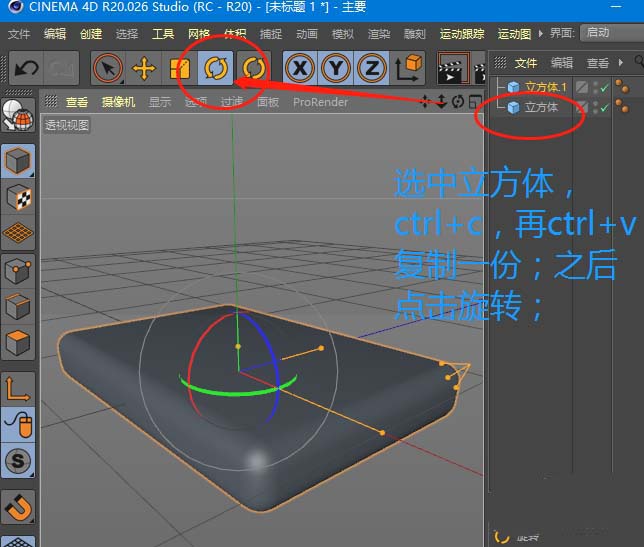This screenshot has height=547, width=644.
Task: Toggle visibility dots for 立方体
Action: 595,108
